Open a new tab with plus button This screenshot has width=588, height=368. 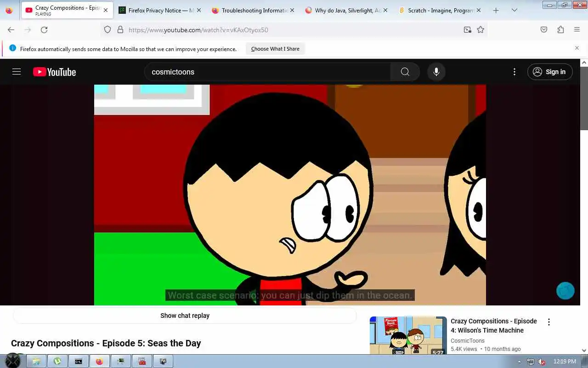pos(496,10)
